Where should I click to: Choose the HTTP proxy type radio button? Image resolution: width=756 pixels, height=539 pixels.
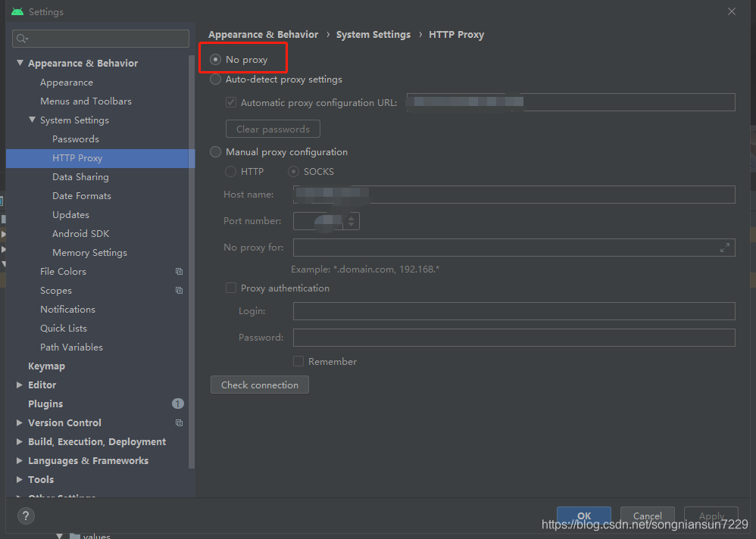230,172
